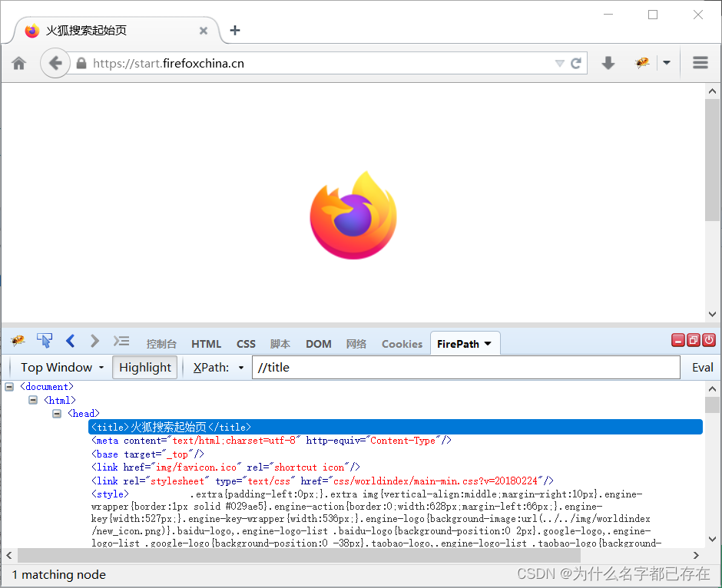This screenshot has width=722, height=588.
Task: Collapse the <head> tree node
Action: coord(57,413)
